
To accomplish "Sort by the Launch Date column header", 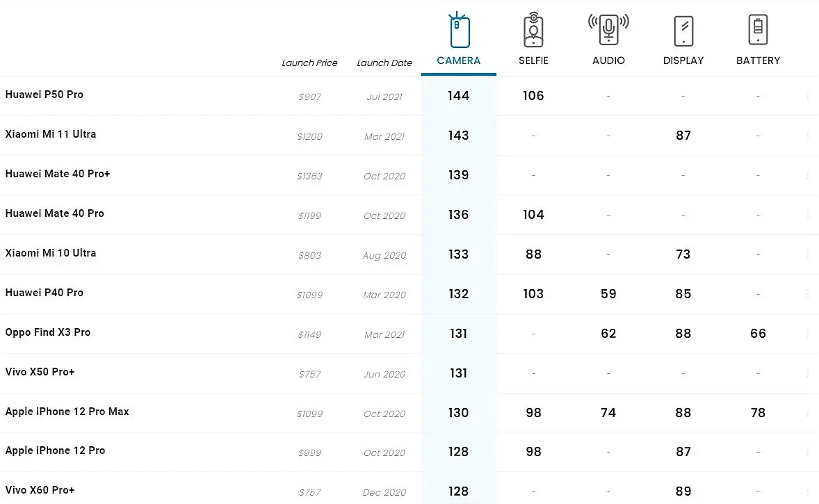I will coord(384,63).
